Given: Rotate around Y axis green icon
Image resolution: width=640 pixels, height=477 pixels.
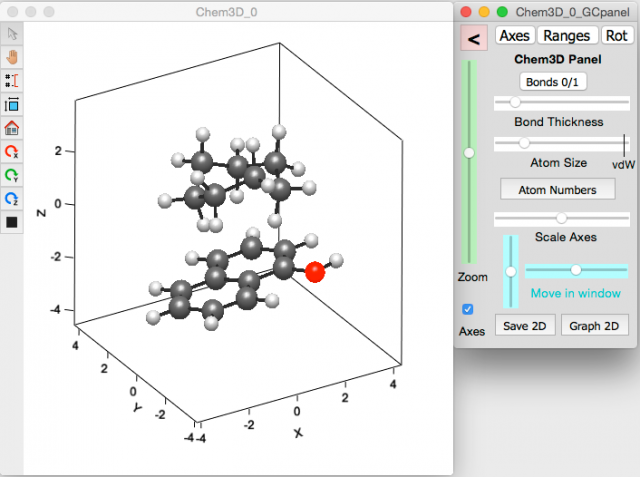Looking at the screenshot, I should tap(12, 175).
